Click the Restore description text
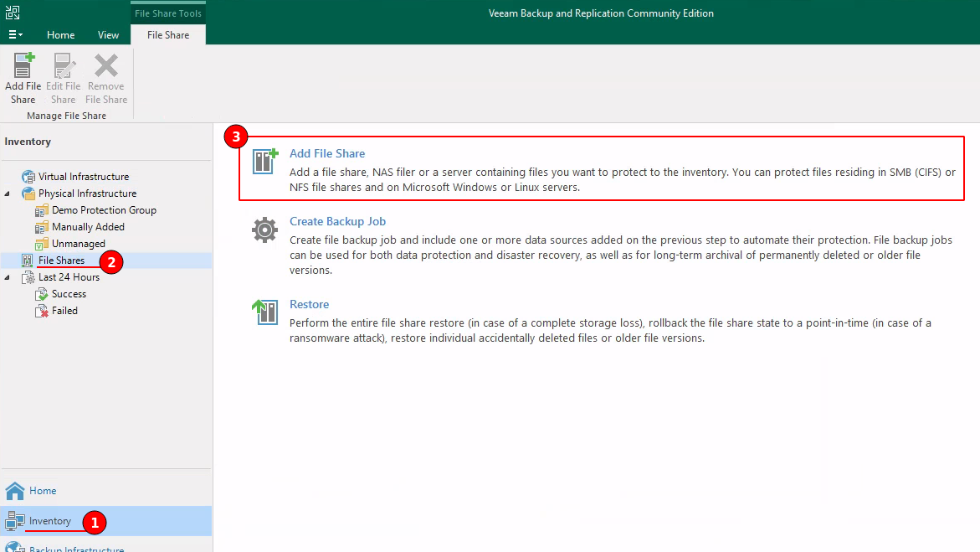The height and width of the screenshot is (552, 980). pos(610,331)
